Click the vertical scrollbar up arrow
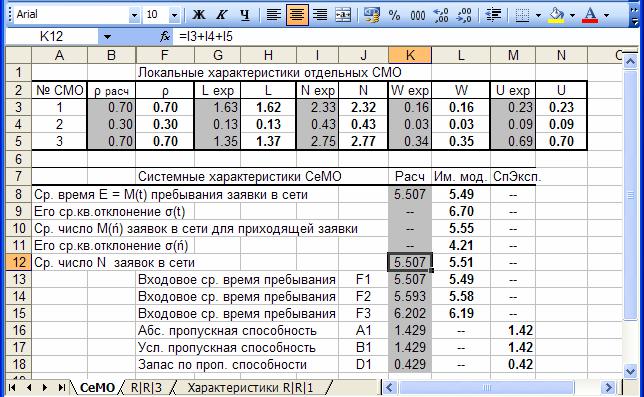 coord(630,62)
